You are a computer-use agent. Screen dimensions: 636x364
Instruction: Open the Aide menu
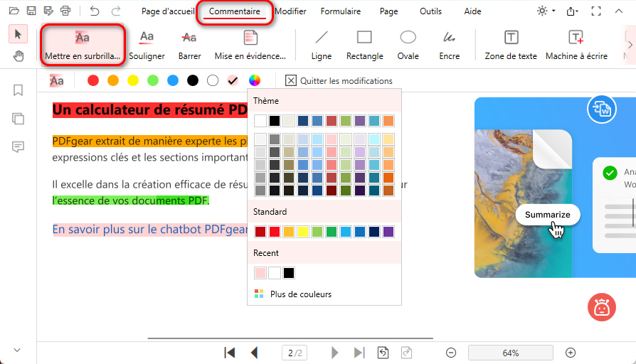(x=472, y=11)
